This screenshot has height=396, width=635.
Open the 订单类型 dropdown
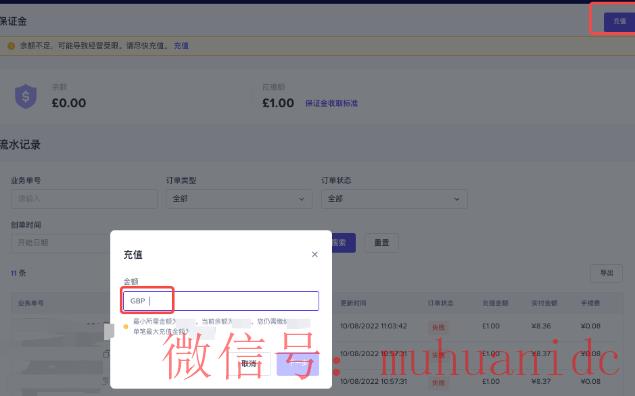(x=239, y=199)
